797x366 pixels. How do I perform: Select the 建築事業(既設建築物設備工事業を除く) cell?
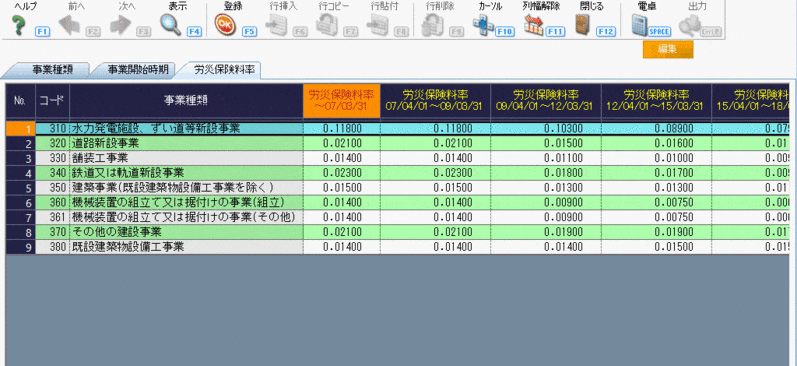pyautogui.click(x=186, y=188)
